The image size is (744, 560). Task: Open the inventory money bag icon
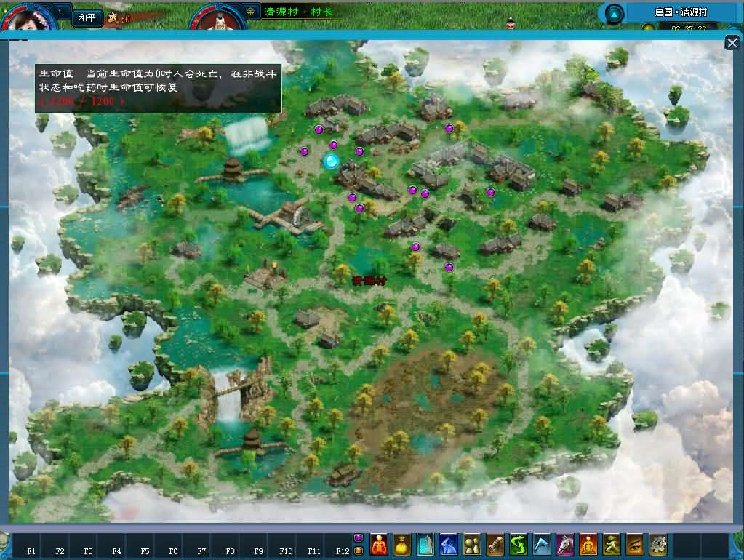click(x=402, y=544)
